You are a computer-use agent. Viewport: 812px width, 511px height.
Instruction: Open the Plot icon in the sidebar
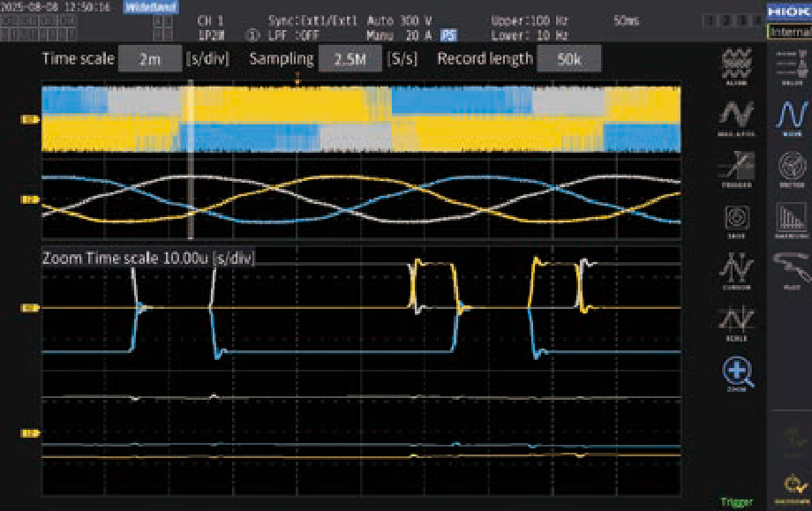790,270
